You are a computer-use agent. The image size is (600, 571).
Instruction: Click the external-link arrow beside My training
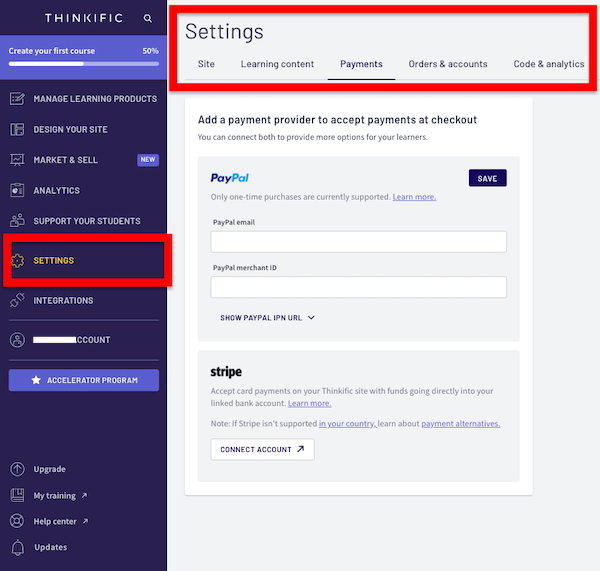[85, 495]
